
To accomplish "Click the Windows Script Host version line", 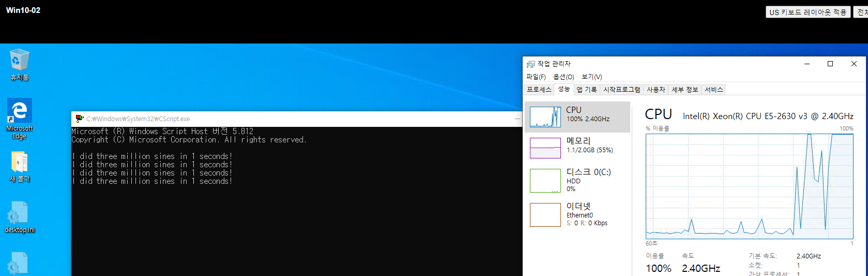I will pyautogui.click(x=162, y=132).
